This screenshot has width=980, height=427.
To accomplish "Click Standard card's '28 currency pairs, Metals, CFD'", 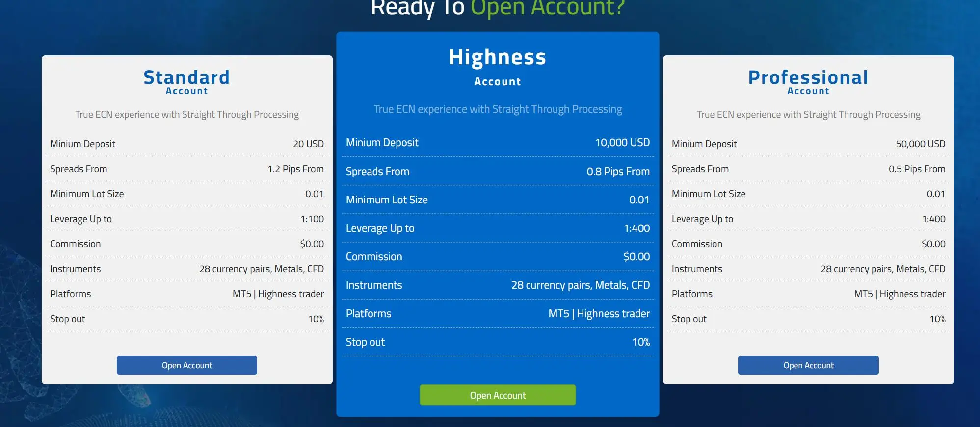I will pyautogui.click(x=262, y=269).
